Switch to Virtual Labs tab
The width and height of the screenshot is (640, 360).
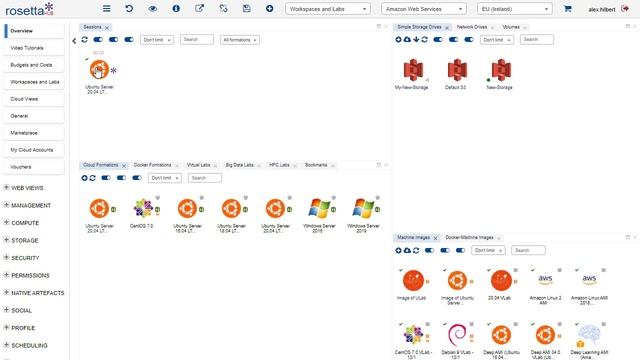(198, 165)
